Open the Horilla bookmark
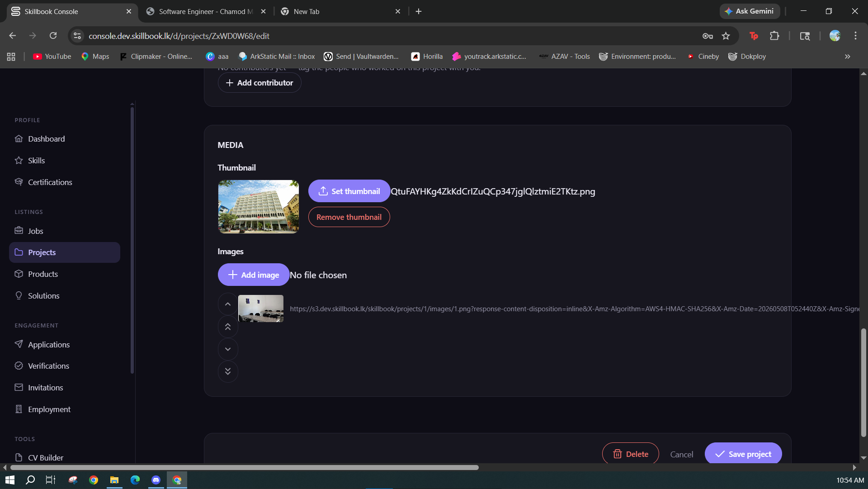 (x=427, y=57)
